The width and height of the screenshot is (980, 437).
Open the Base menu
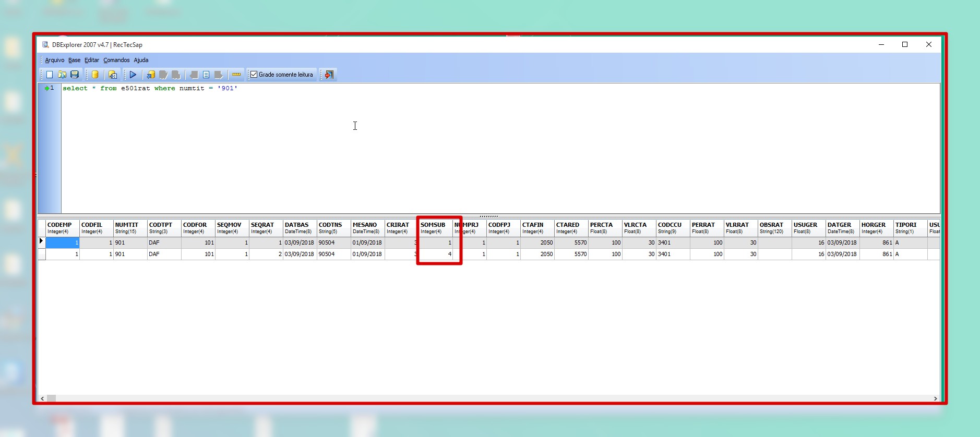coord(74,60)
